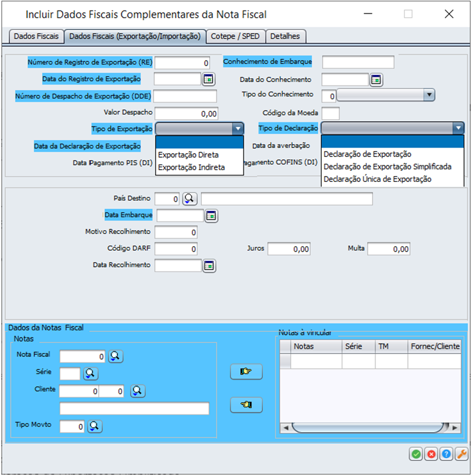Switch to the Dados Fiscais tab
Screen dimensions: 472x476
(x=36, y=37)
